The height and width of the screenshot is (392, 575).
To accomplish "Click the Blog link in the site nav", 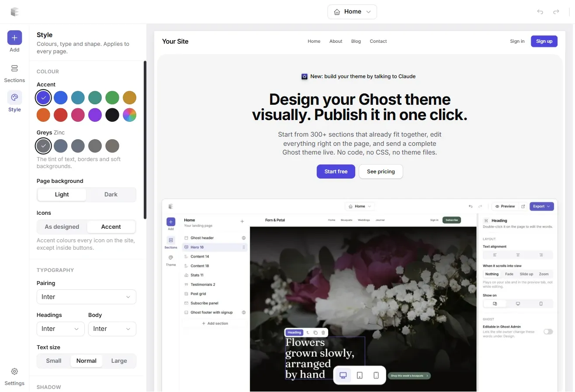I will (x=356, y=41).
